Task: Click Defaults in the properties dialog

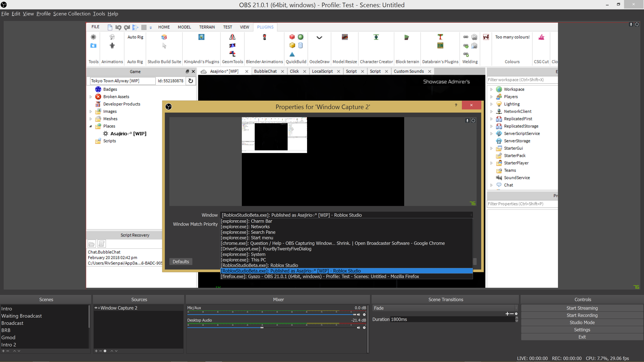Action: [x=181, y=262]
